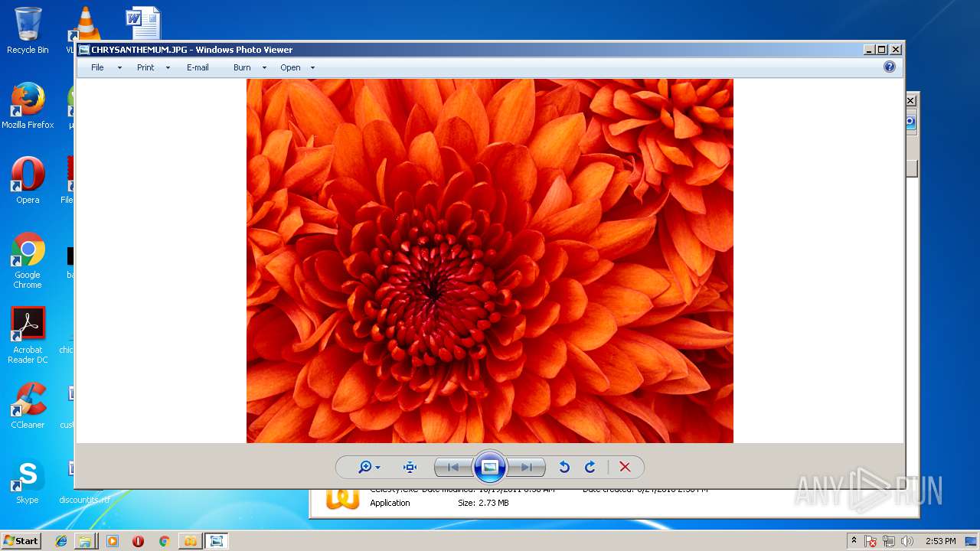
Task: Click the background window's vertical scrollbar
Action: click(911, 168)
